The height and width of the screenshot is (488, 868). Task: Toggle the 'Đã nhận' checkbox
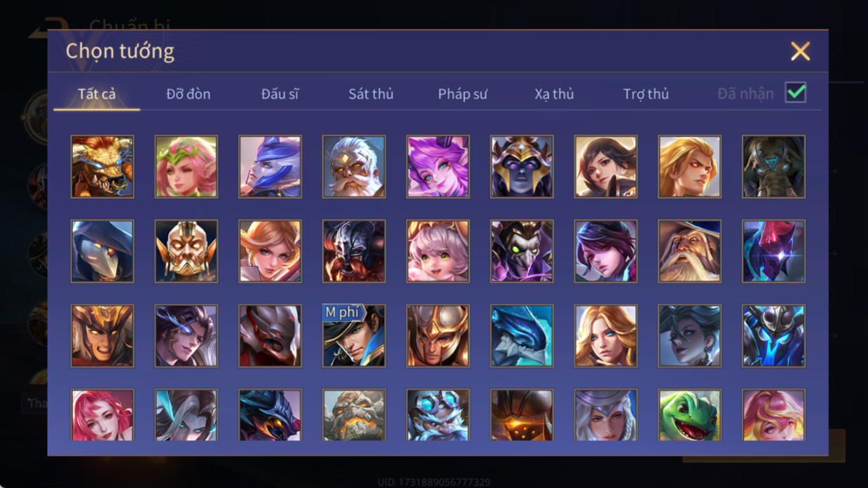(x=795, y=93)
